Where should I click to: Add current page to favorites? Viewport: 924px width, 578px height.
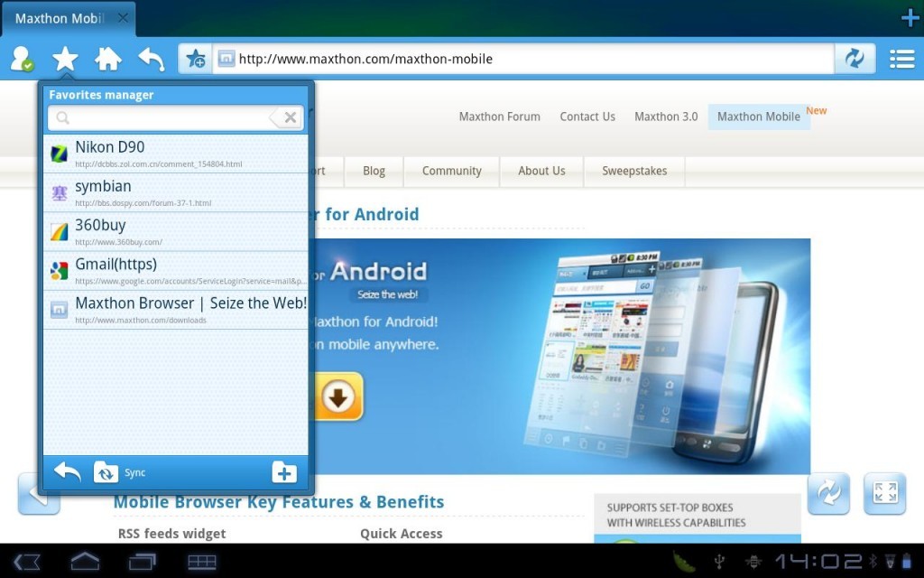(195, 59)
